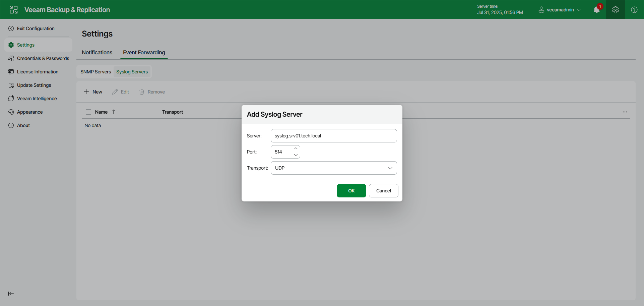Image resolution: width=644 pixels, height=306 pixels.
Task: Click the notifications bell icon
Action: tap(597, 10)
